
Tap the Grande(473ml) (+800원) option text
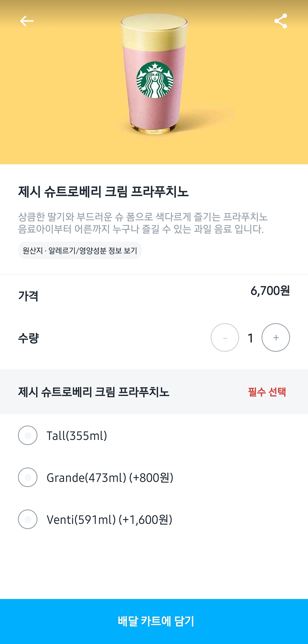click(110, 478)
